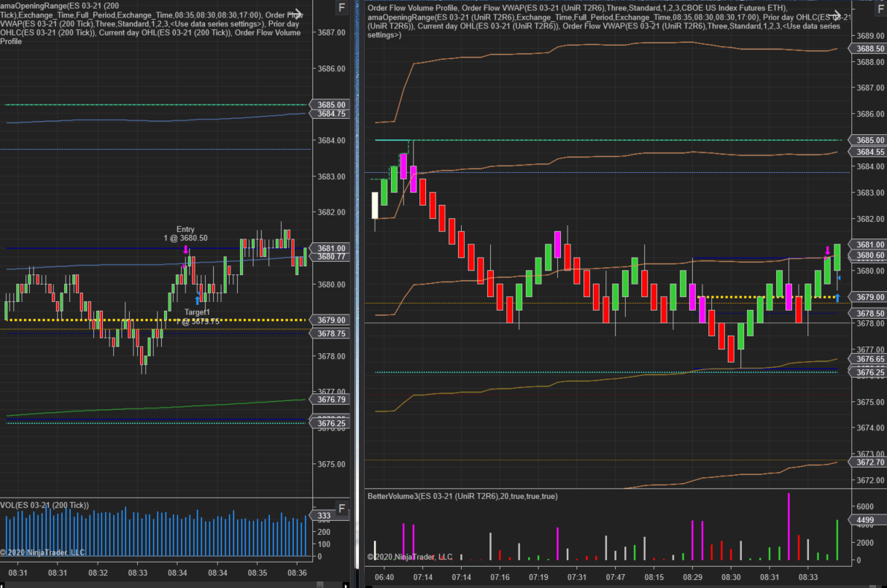Select the 3679.00 price marker on left chart
The height and width of the screenshot is (588, 887).
(331, 320)
